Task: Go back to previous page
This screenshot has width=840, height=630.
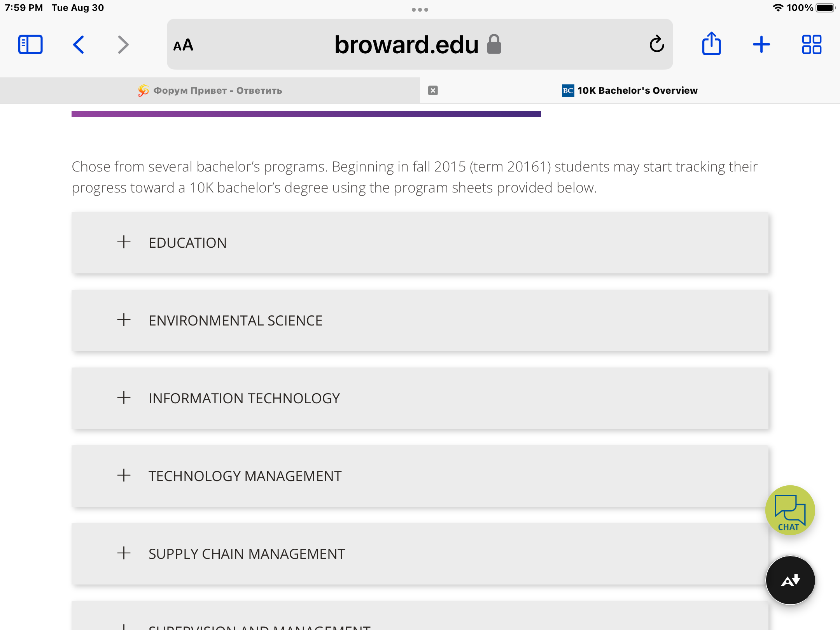Action: tap(79, 44)
